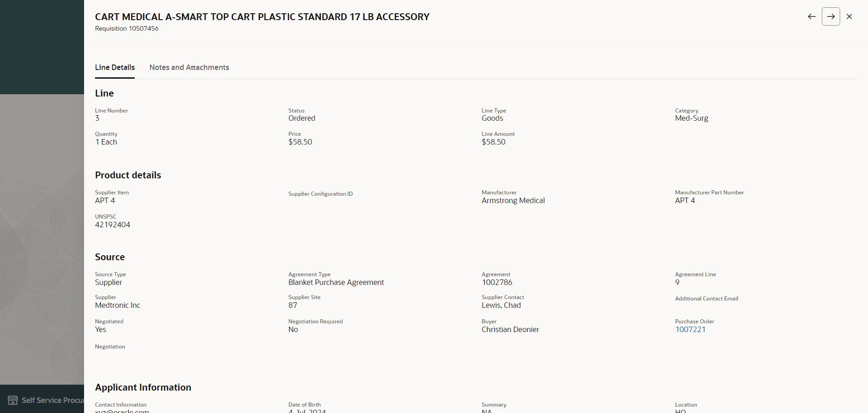
Task: Click the Requisition 10507456 subtitle
Action: point(127,28)
